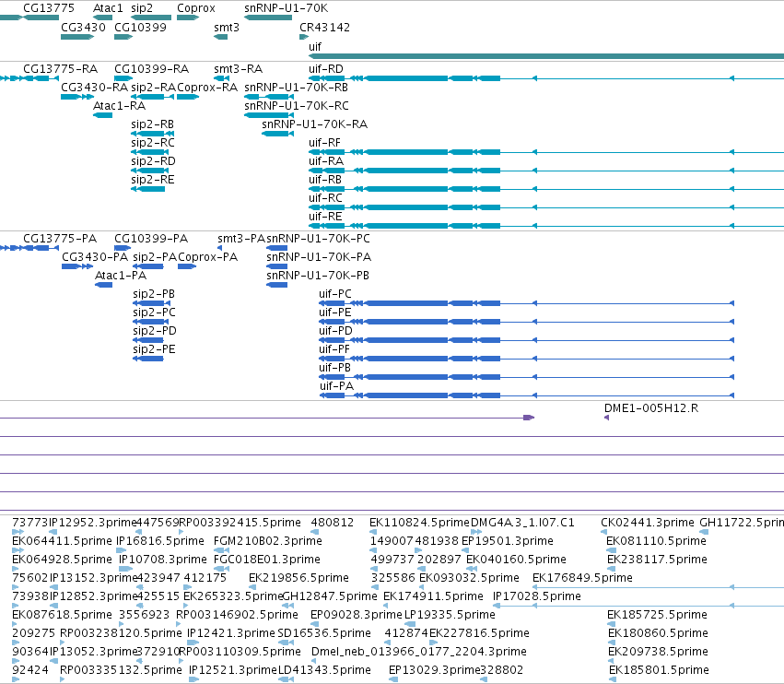Click protein label smt3-PA
The width and height of the screenshot is (784, 684).
pos(241,238)
